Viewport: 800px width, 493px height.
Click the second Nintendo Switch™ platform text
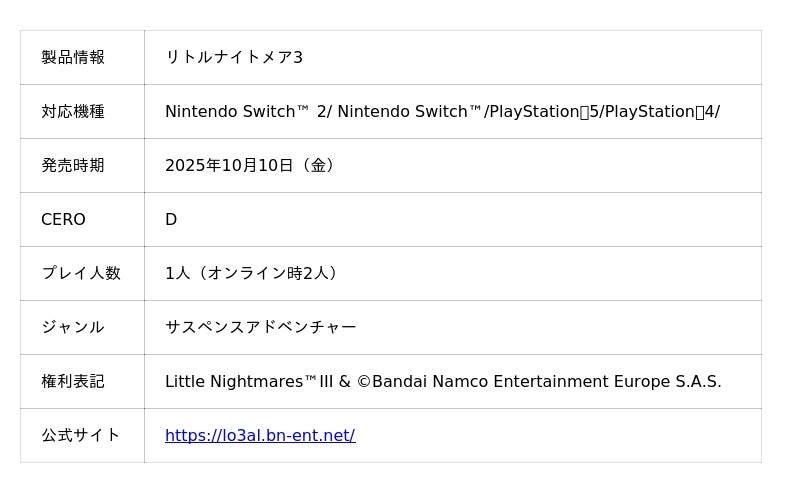point(410,111)
